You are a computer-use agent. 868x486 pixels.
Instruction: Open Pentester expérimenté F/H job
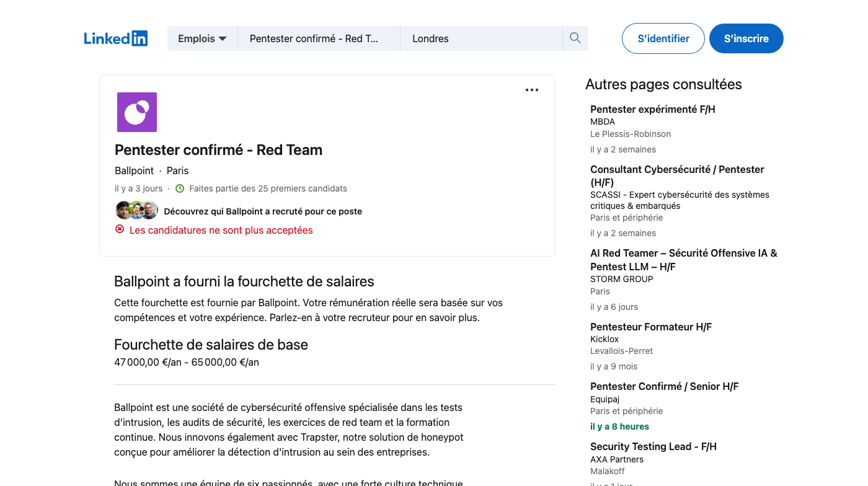coord(653,109)
